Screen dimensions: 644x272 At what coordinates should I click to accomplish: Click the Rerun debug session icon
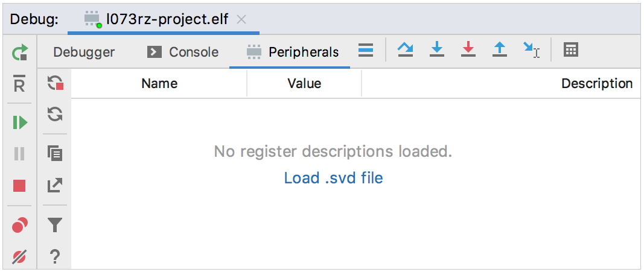pos(19,53)
